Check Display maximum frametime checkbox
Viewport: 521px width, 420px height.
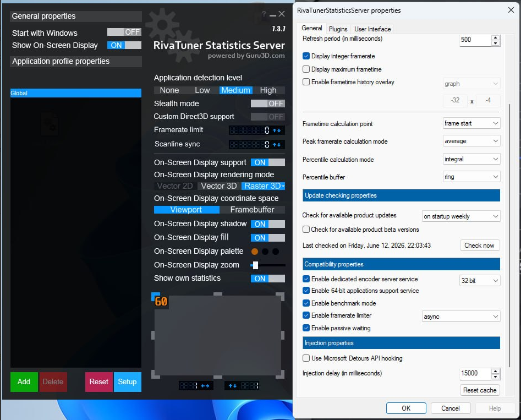pyautogui.click(x=306, y=69)
